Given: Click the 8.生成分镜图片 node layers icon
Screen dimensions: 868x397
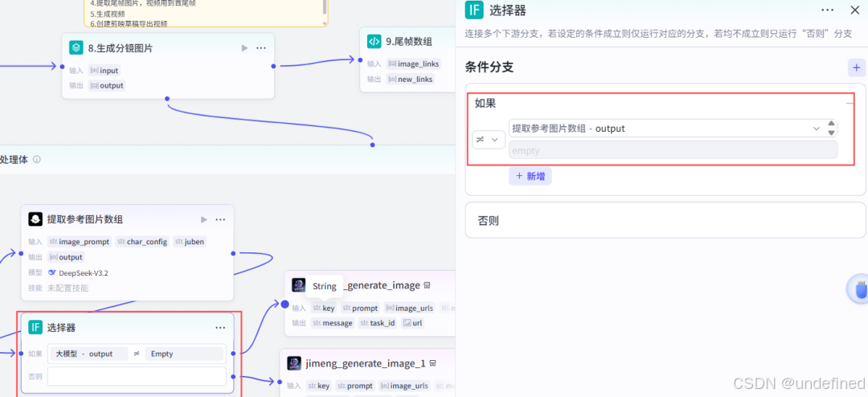Looking at the screenshot, I should coord(76,47).
